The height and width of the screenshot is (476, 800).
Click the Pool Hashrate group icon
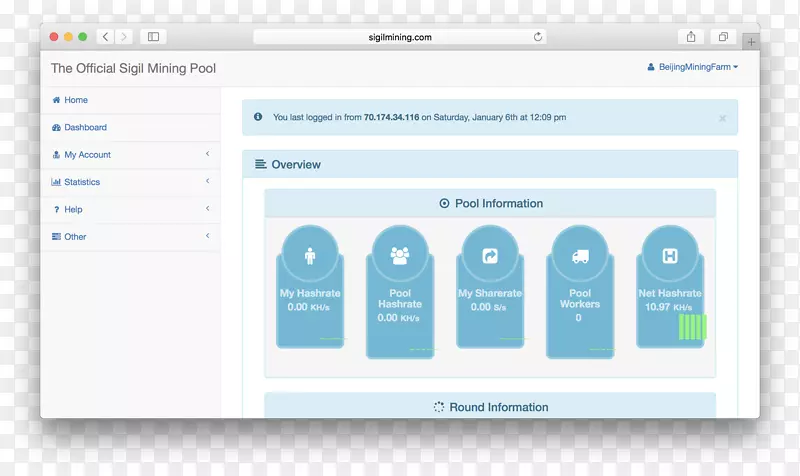400,256
